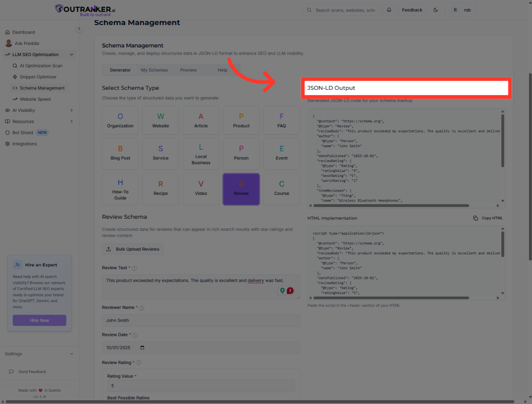This screenshot has width=532, height=404.
Task: Choose the FAQ schema type
Action: point(281,120)
